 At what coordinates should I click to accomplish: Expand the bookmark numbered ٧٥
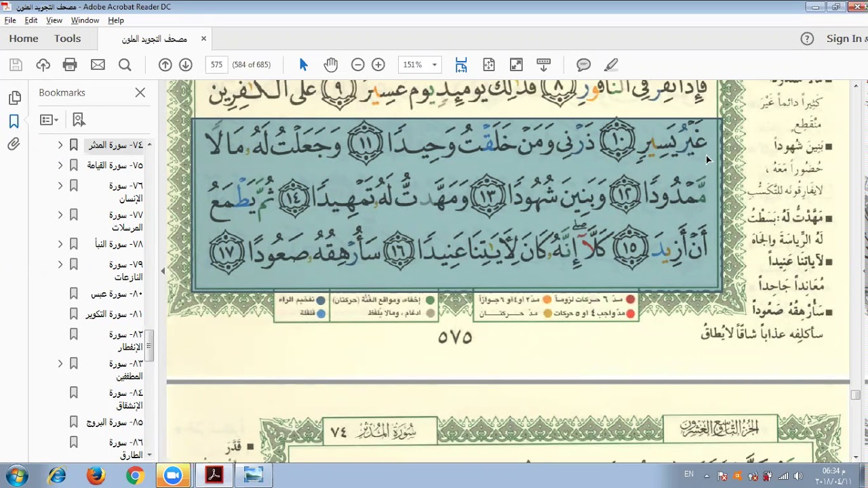(60, 165)
